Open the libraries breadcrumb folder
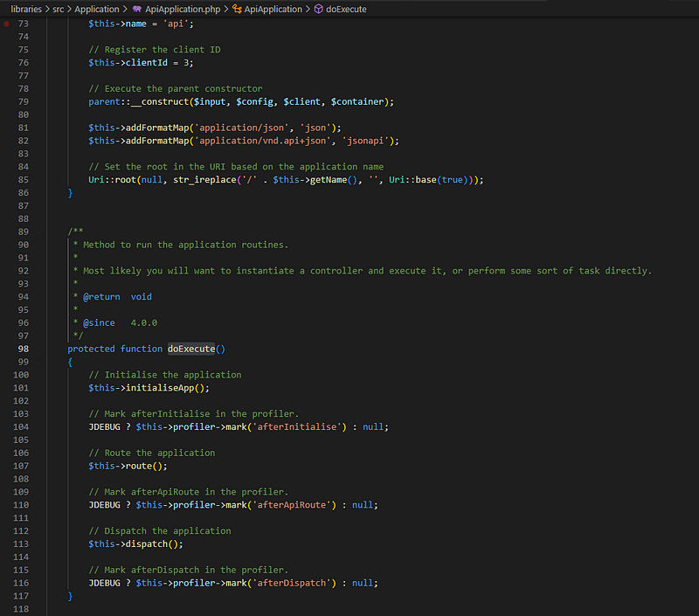 [x=25, y=9]
